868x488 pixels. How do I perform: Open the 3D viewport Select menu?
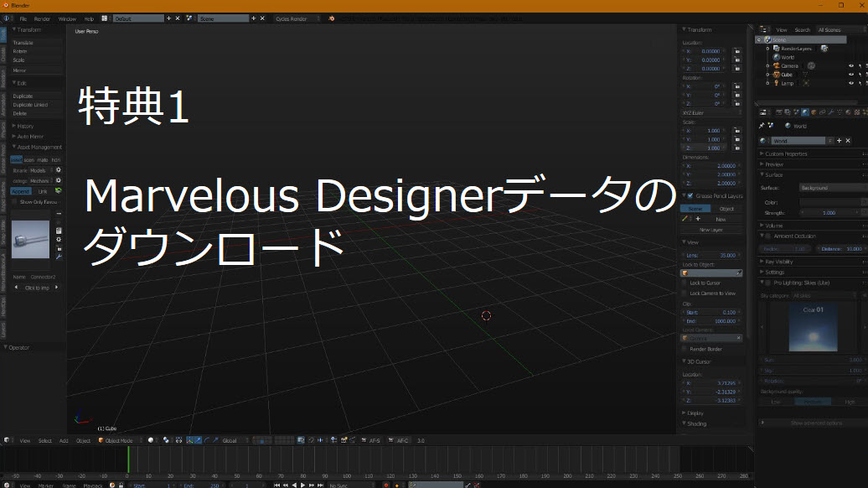point(45,441)
